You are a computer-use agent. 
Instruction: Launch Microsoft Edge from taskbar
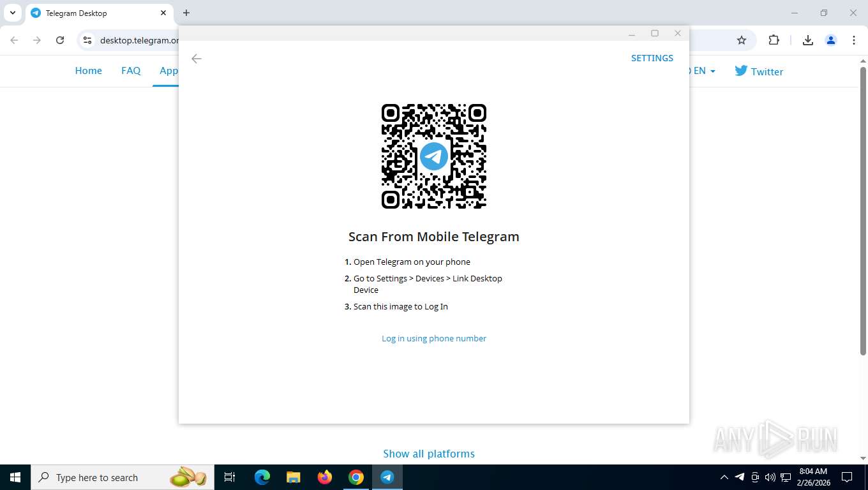tap(262, 477)
